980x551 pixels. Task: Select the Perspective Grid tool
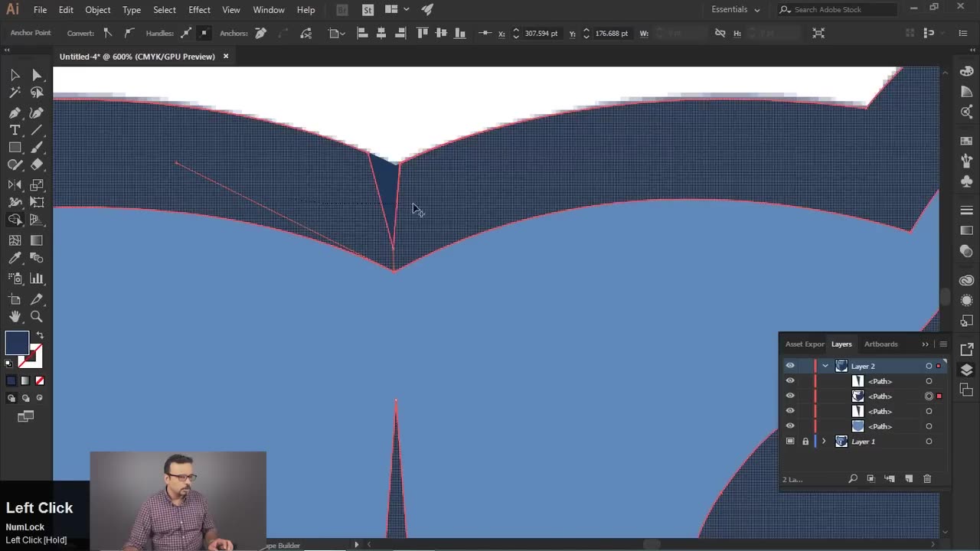click(x=37, y=220)
